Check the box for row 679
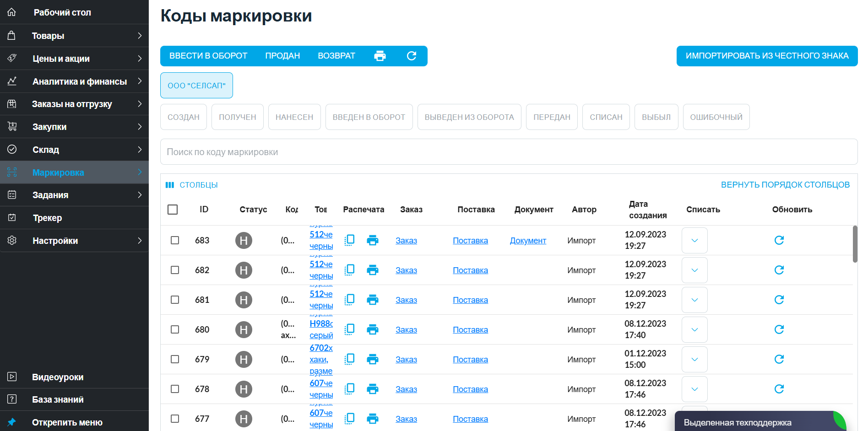 coord(175,359)
